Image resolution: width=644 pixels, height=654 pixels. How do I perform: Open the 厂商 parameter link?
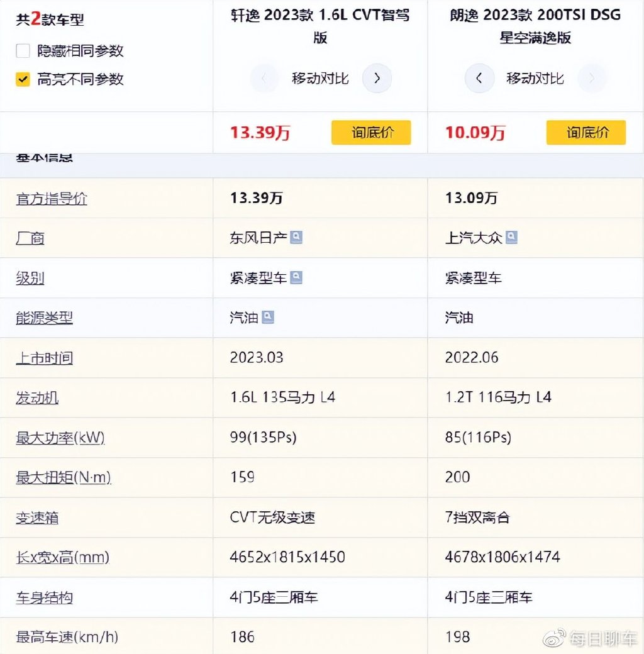click(30, 238)
